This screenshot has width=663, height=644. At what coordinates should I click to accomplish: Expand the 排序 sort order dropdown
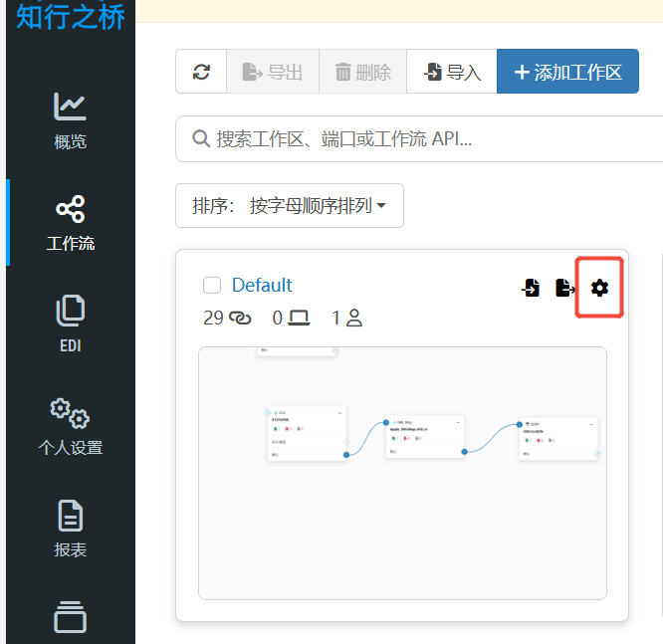tap(290, 206)
